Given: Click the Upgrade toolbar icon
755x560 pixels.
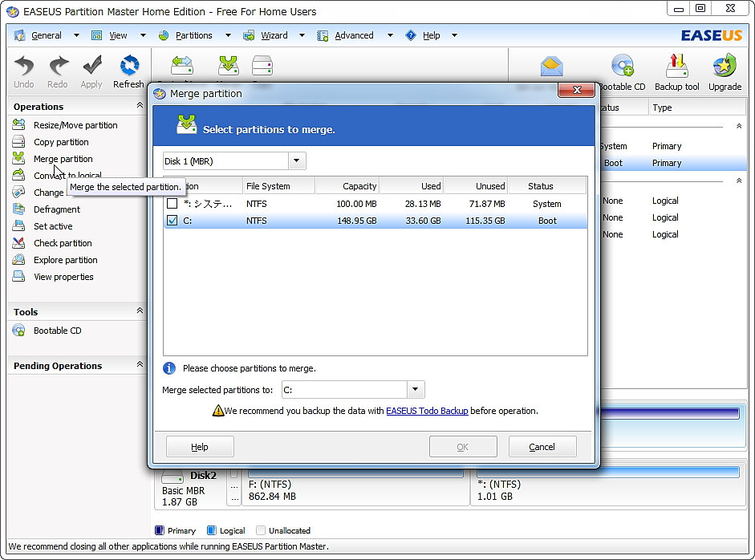Looking at the screenshot, I should [x=725, y=66].
